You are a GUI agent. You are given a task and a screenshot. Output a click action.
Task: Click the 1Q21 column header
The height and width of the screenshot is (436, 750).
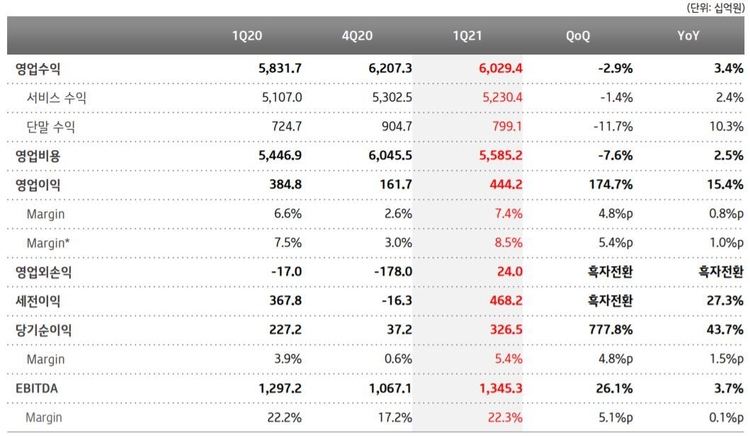coord(468,35)
